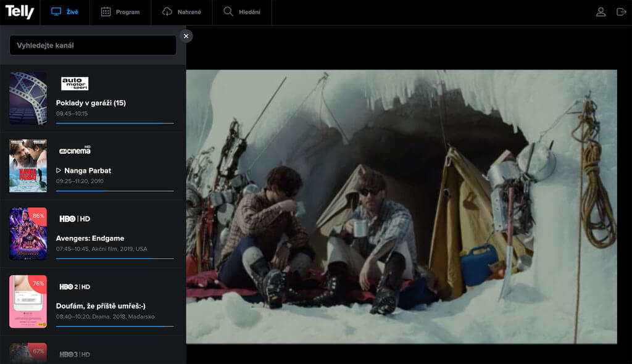Select the Auto Motor Sport channel logo

(x=75, y=83)
